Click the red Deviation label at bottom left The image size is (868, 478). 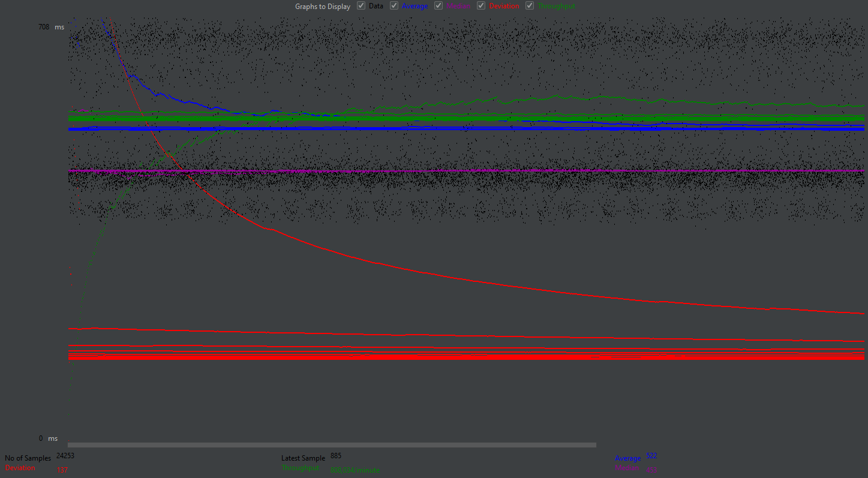(20, 468)
